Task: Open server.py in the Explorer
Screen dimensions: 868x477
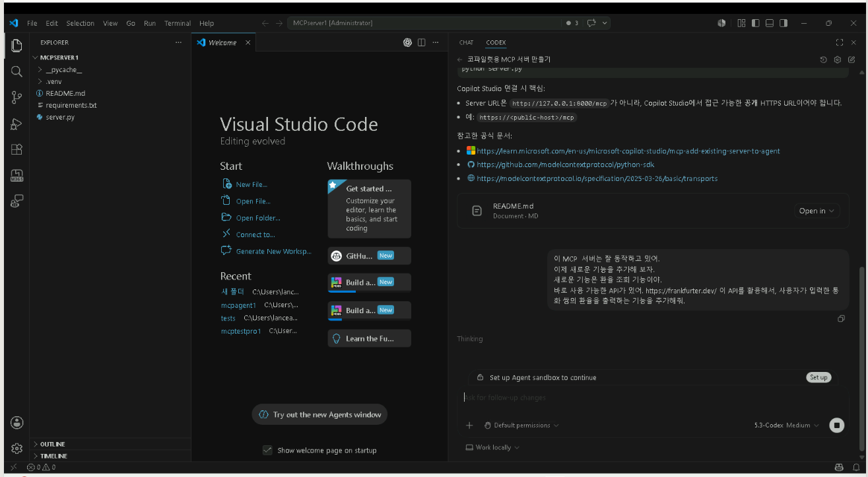Action: [x=110, y=117]
